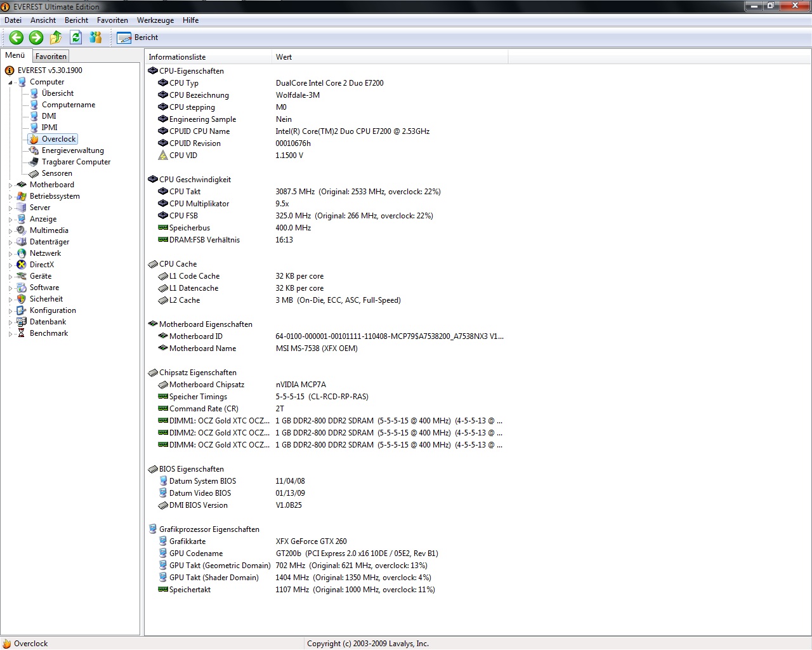This screenshot has height=650, width=812.
Task: Click the green Back arrow toolbar icon
Action: pos(16,37)
